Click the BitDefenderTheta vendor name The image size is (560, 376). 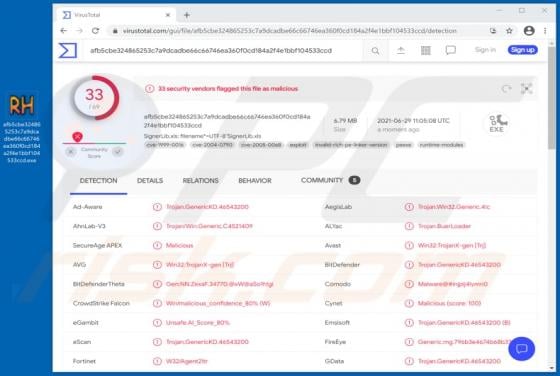(x=99, y=284)
